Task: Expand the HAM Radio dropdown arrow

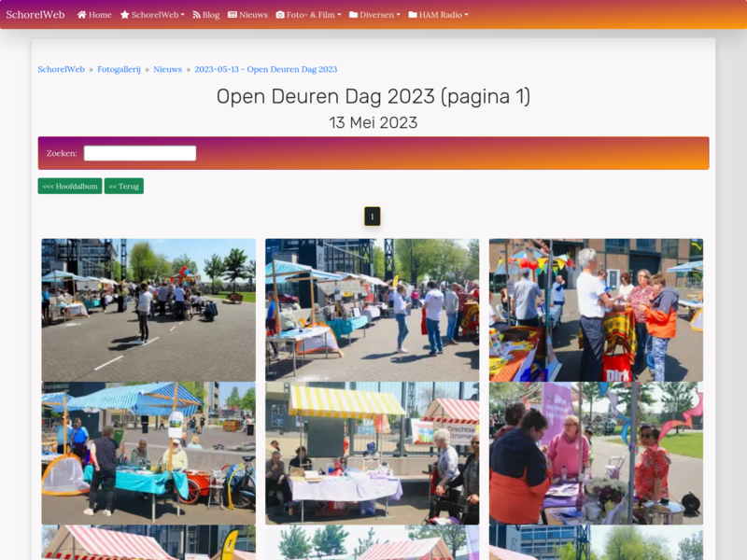Action: (466, 15)
